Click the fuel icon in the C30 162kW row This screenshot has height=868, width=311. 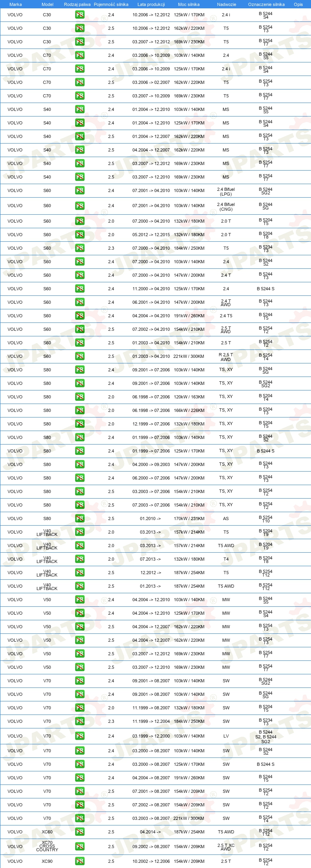pos(80,28)
